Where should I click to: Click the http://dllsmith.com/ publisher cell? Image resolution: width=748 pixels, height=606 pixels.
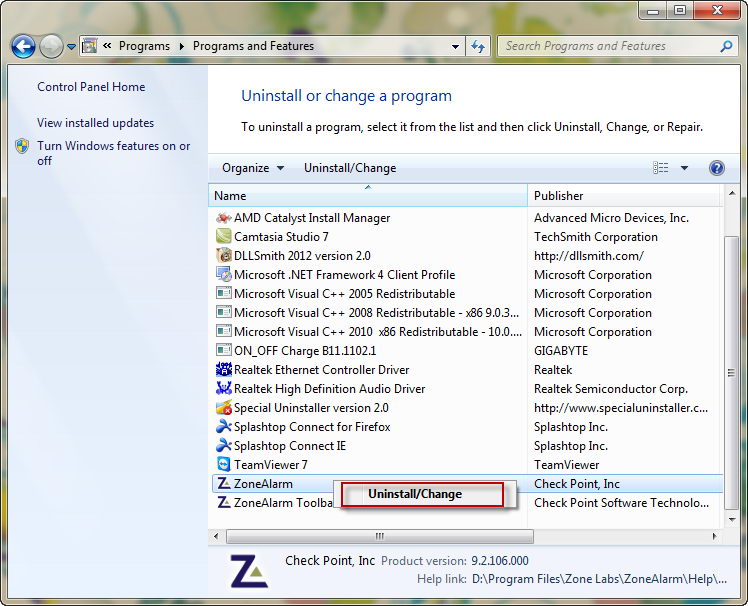tap(589, 256)
